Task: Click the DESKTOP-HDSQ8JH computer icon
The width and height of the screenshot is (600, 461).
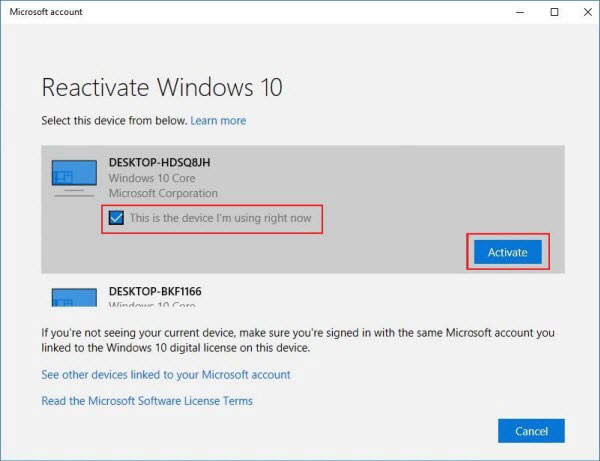Action: [x=74, y=178]
